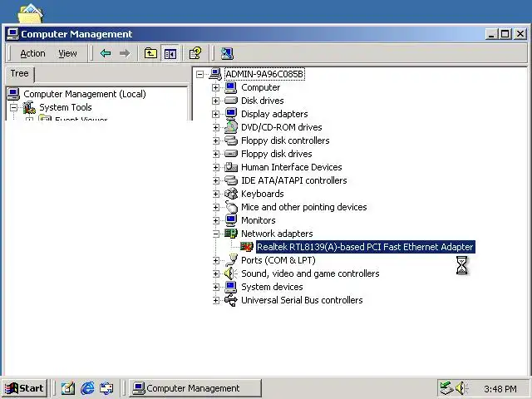The image size is (532, 399).
Task: Launch Outlook Express from quick launch
Action: [x=106, y=388]
